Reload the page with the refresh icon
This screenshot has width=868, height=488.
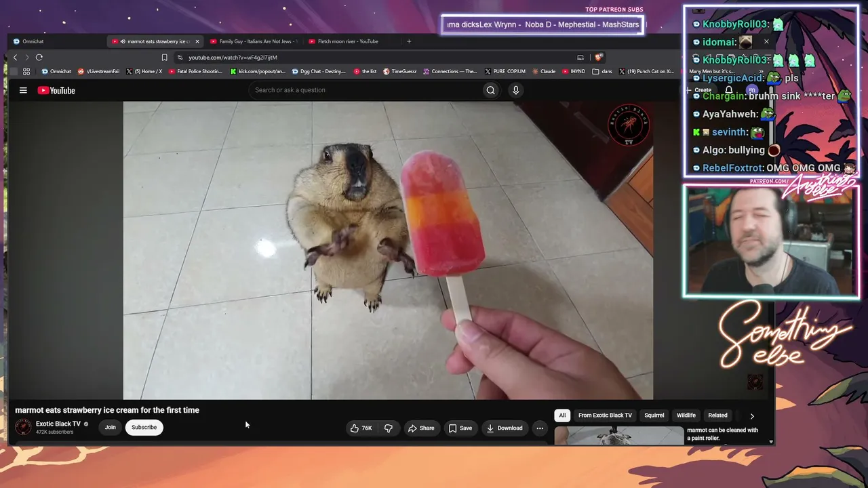pyautogui.click(x=39, y=58)
